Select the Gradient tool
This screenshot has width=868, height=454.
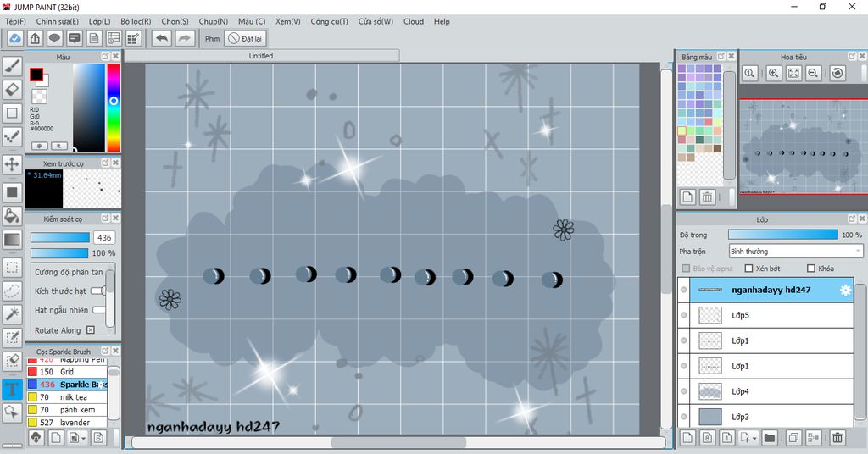tap(12, 240)
